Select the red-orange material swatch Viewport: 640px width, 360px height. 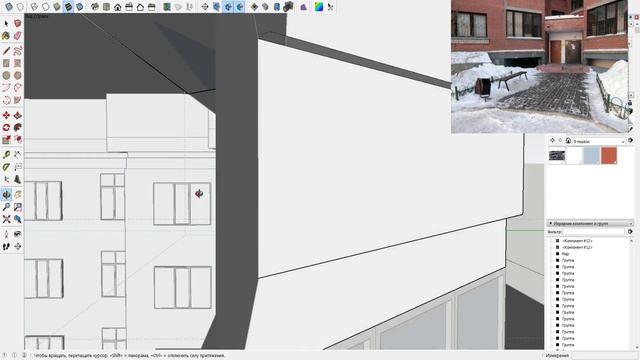pos(609,156)
